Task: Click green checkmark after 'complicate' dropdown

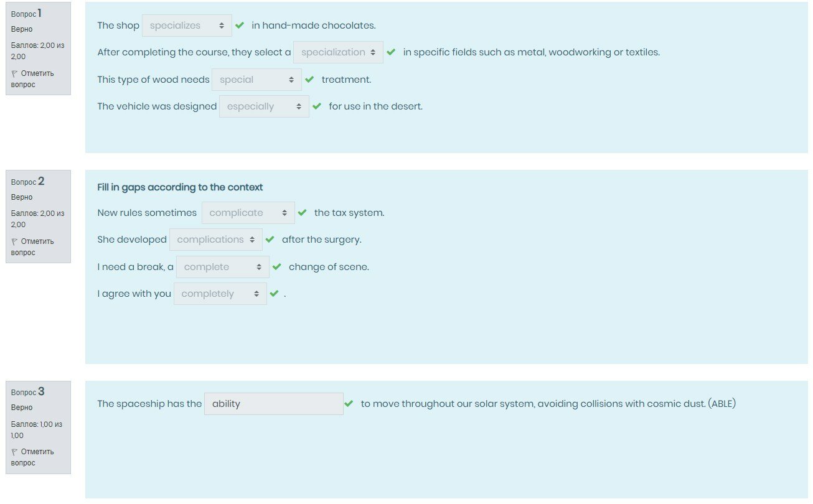Action: pos(303,213)
